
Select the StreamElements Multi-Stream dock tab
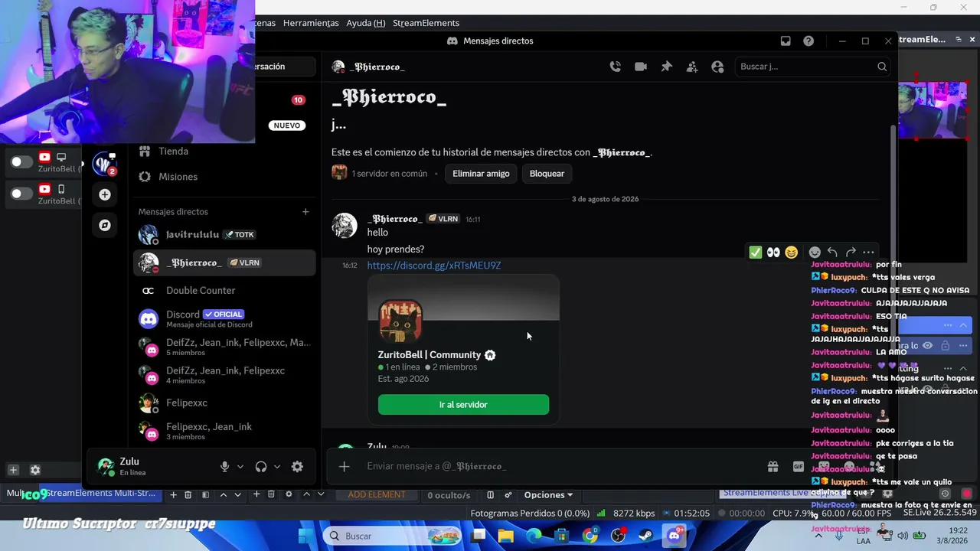pos(101,494)
